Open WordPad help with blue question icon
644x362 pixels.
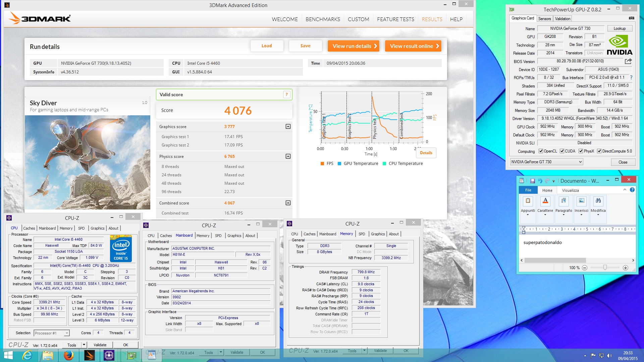coord(632,190)
